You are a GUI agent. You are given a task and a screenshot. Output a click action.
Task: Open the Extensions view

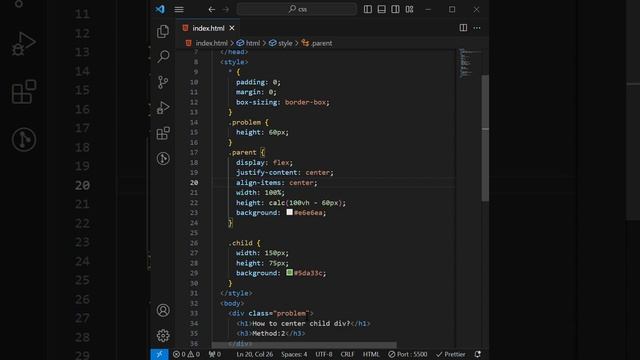pos(163,133)
